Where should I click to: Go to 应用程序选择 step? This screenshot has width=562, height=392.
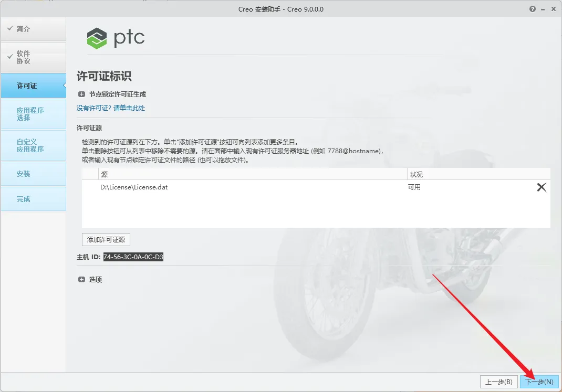[x=33, y=114]
